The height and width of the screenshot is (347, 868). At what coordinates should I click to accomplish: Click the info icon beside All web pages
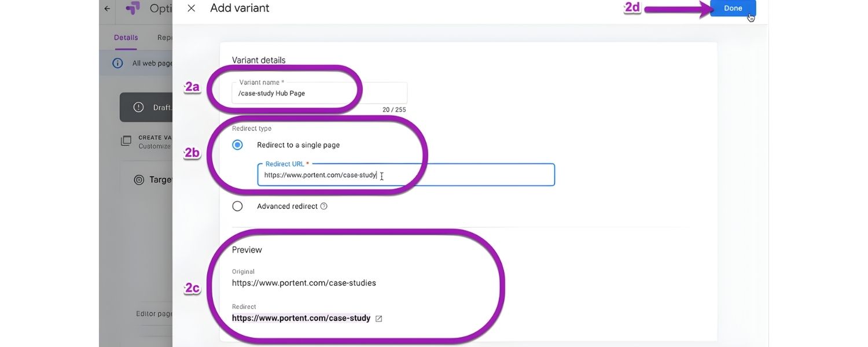pyautogui.click(x=117, y=63)
